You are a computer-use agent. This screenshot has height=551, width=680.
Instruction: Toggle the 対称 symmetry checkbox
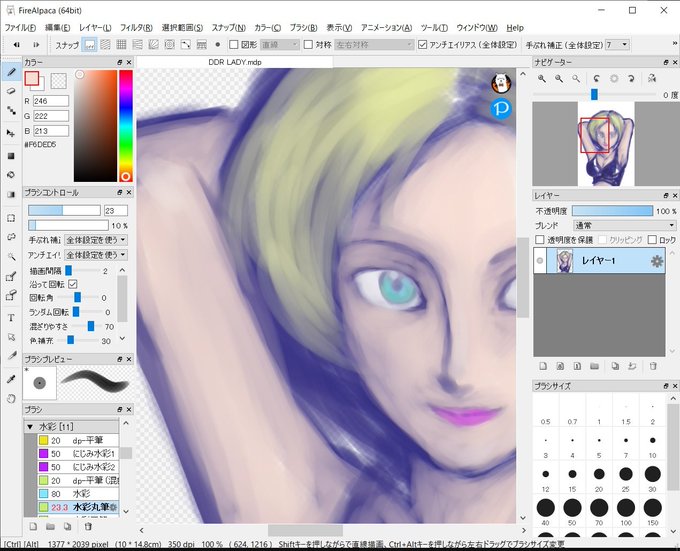[x=308, y=45]
